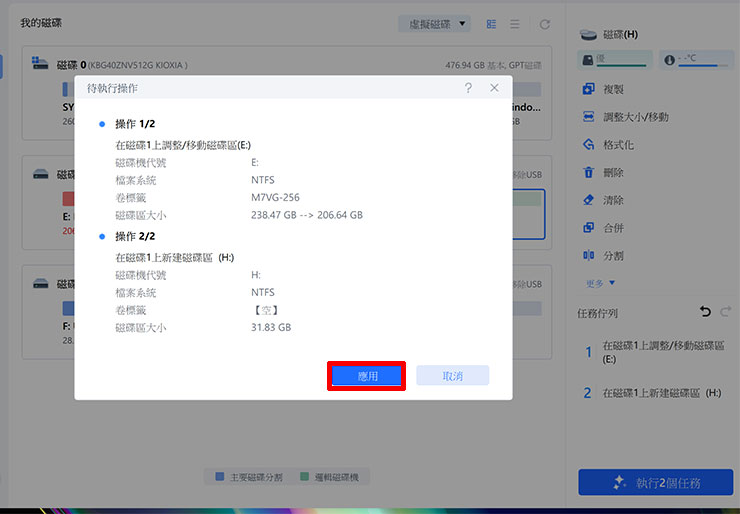
Task: Click the 清除 wipe eraser icon
Action: pos(588,200)
